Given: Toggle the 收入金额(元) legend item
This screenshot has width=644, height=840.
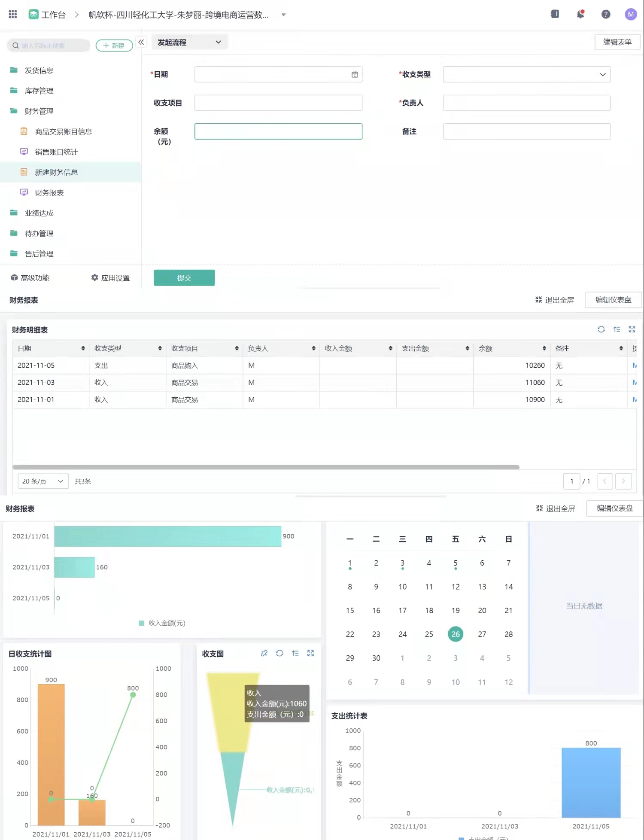Looking at the screenshot, I should (x=162, y=623).
